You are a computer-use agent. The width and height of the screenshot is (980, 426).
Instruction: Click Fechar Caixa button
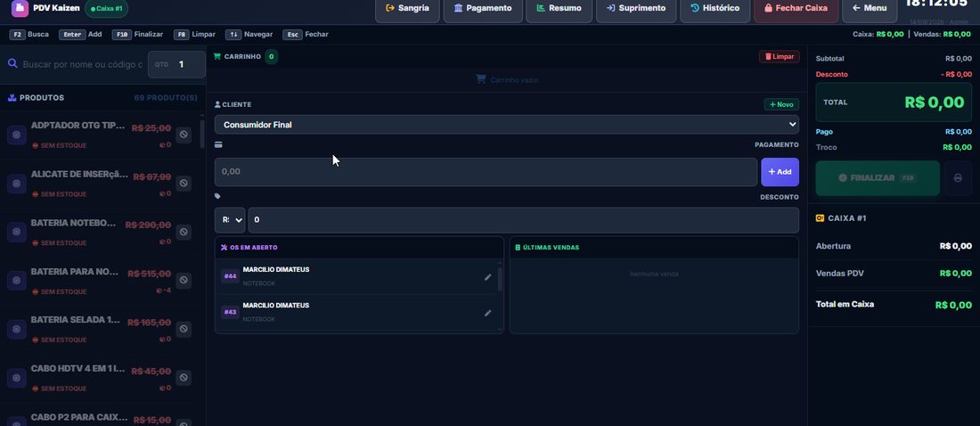click(796, 9)
